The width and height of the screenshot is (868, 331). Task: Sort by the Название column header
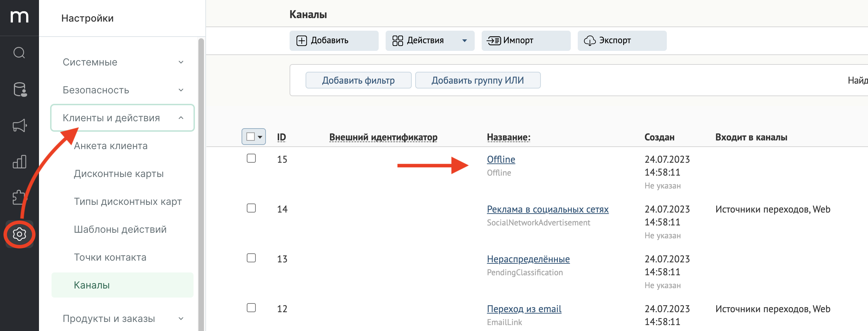tap(508, 137)
